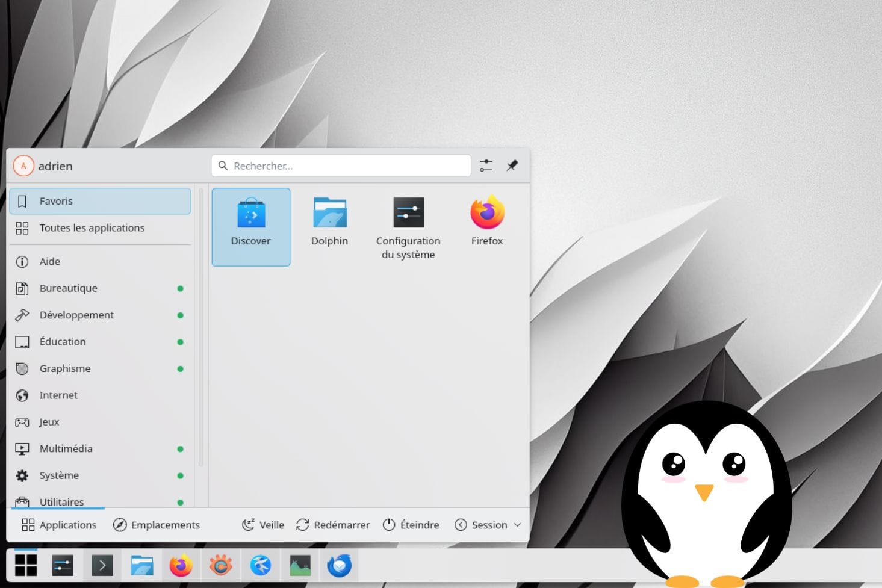The height and width of the screenshot is (588, 882).
Task: Launch Thunderbird from the taskbar
Action: tap(339, 566)
